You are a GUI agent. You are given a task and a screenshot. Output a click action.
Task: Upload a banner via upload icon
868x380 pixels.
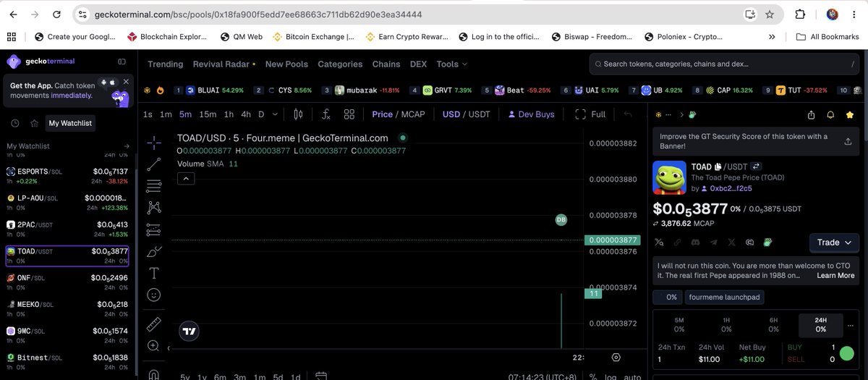[848, 142]
